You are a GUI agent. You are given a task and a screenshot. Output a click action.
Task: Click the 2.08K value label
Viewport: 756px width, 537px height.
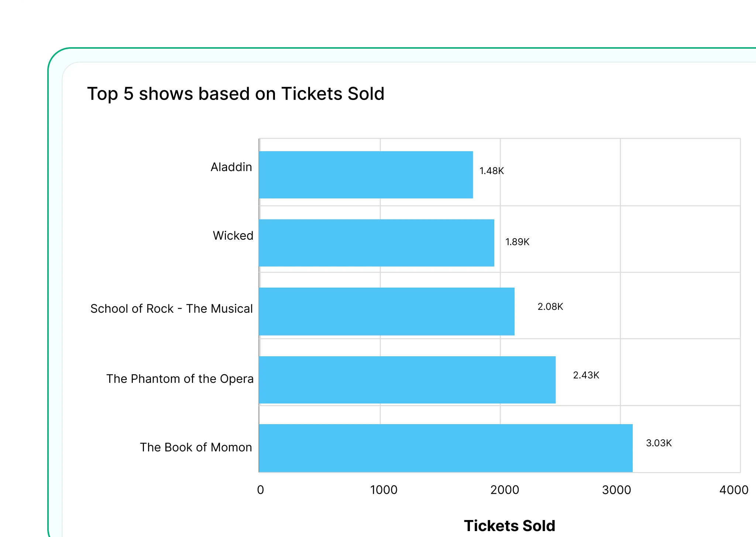[550, 306]
